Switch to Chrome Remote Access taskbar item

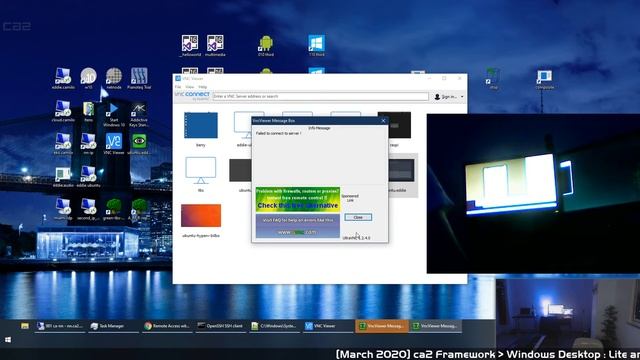point(167,326)
